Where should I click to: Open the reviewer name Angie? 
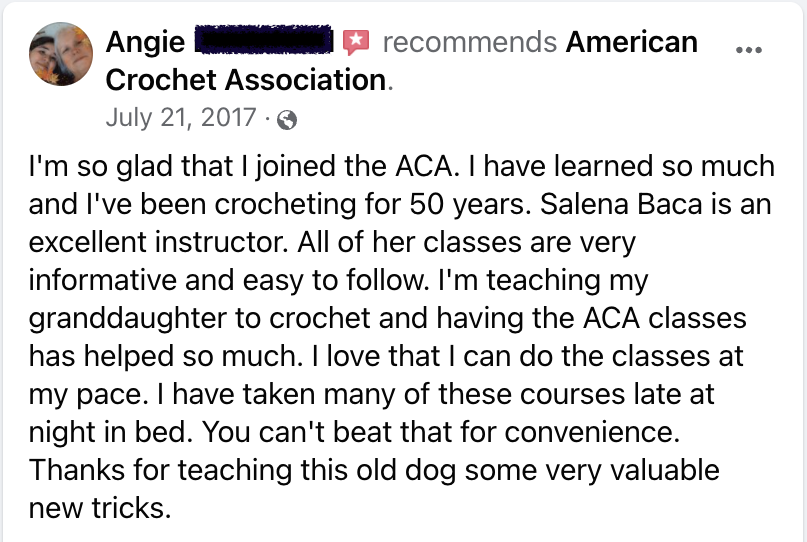point(145,42)
